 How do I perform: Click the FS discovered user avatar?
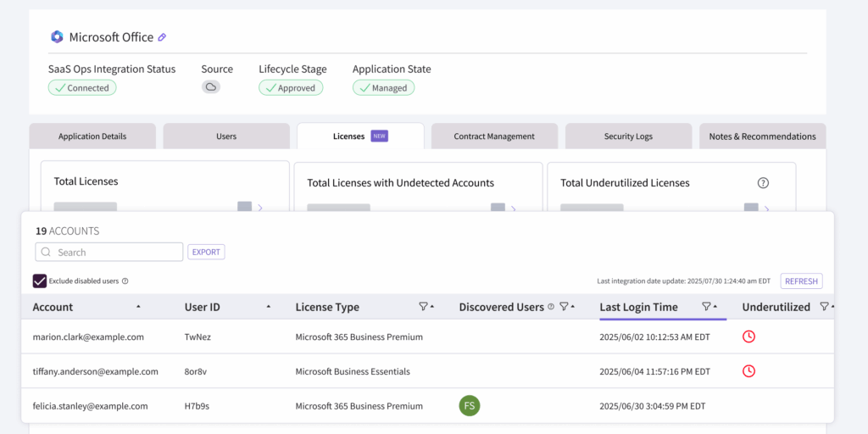point(470,406)
